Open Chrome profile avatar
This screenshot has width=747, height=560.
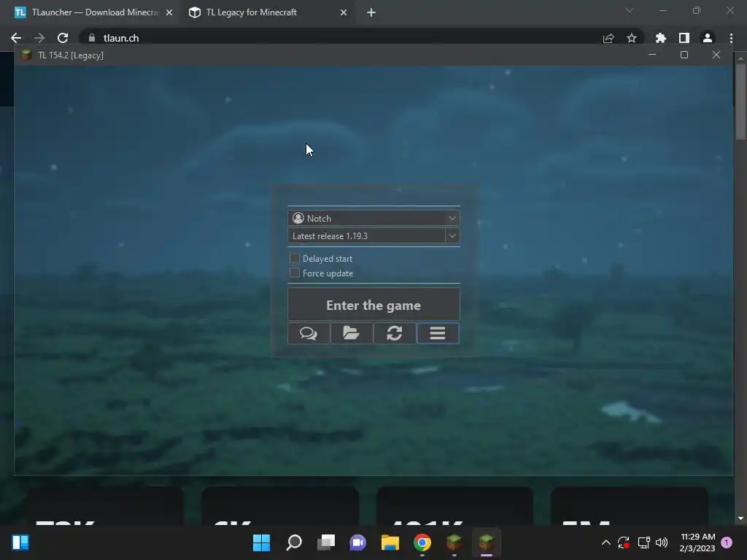pyautogui.click(x=708, y=38)
